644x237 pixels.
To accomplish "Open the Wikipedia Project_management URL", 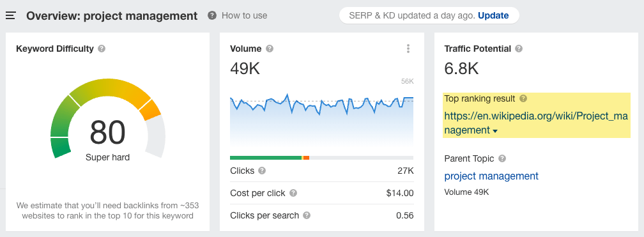I will pos(535,123).
